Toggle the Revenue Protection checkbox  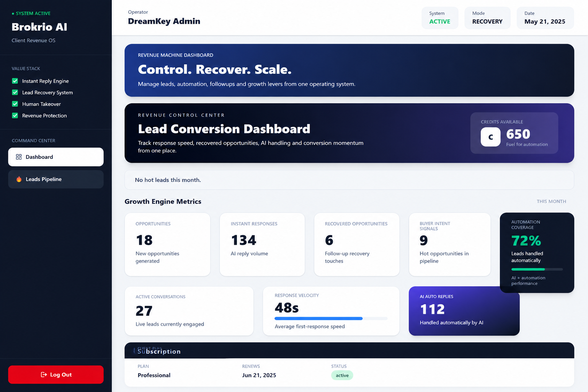(15, 115)
